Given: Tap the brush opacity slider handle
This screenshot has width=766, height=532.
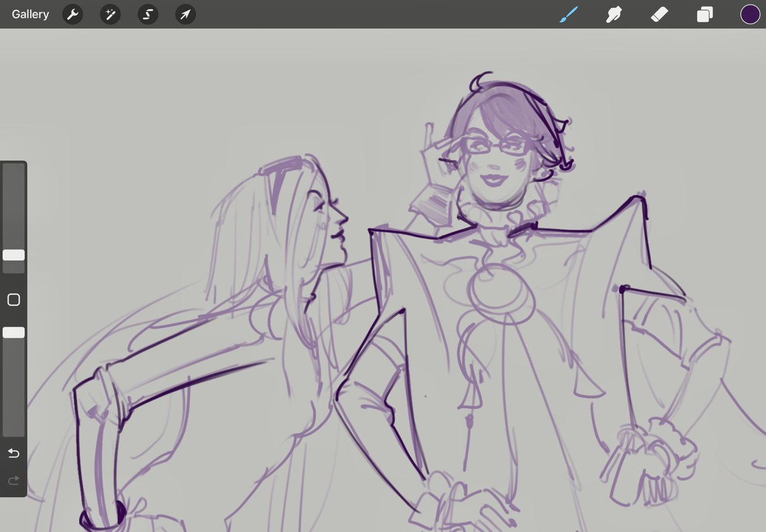Looking at the screenshot, I should [x=13, y=332].
